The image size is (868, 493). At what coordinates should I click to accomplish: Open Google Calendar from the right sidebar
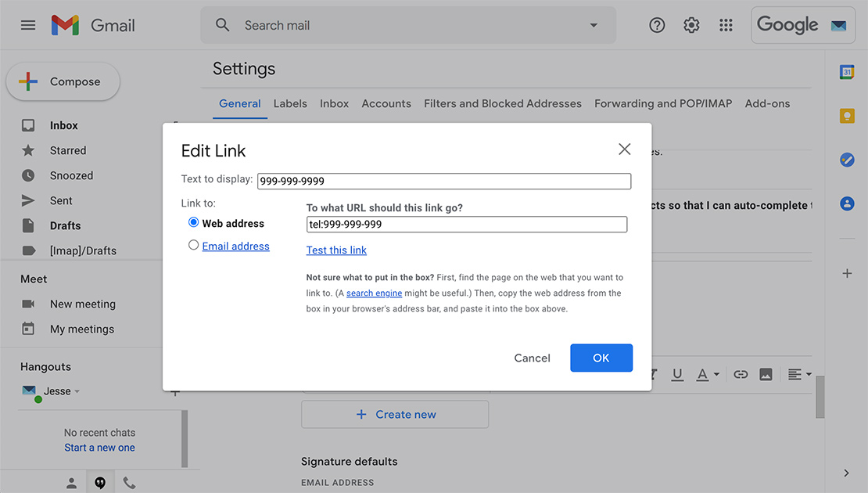click(847, 71)
